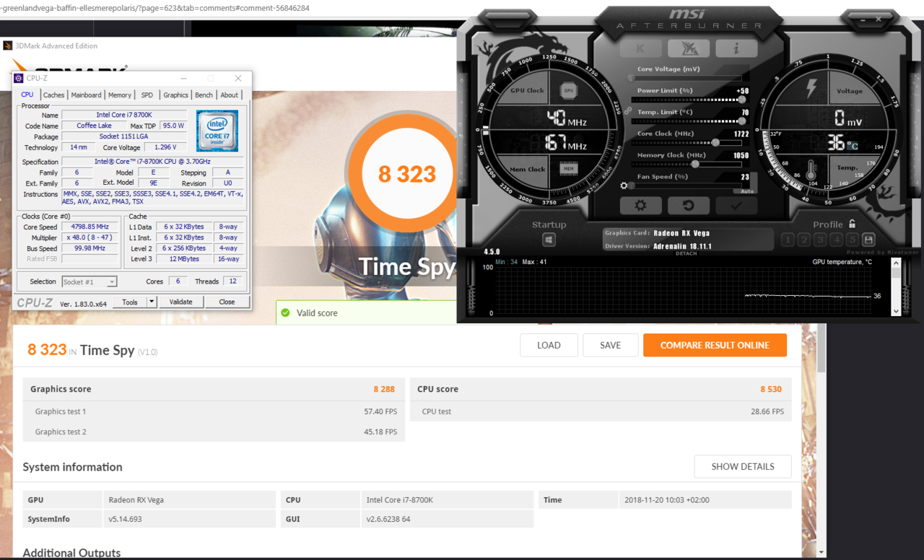This screenshot has height=560, width=924.
Task: Open Graphics tab in CPU-Z
Action: [x=175, y=95]
